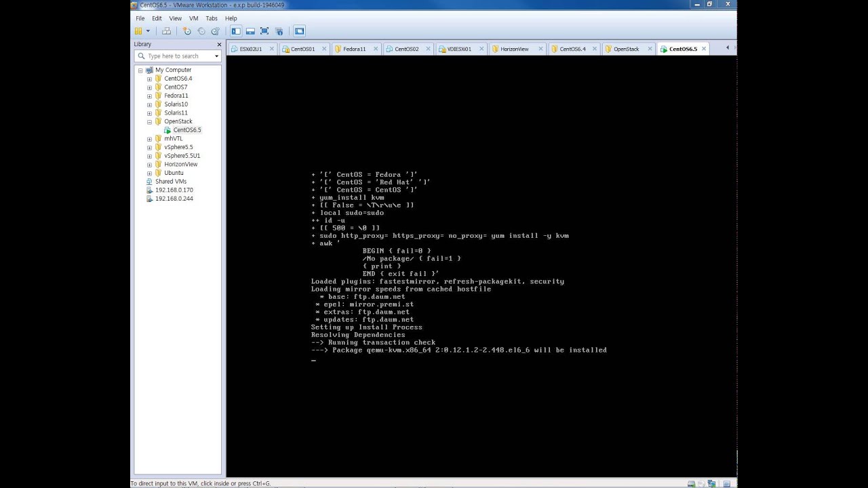
Task: Toggle the thumbnail bar view icon
Action: coord(250,30)
